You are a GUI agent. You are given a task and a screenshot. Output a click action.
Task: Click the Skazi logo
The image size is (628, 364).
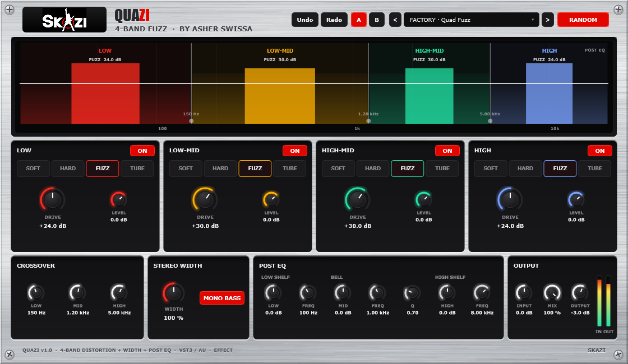click(64, 20)
